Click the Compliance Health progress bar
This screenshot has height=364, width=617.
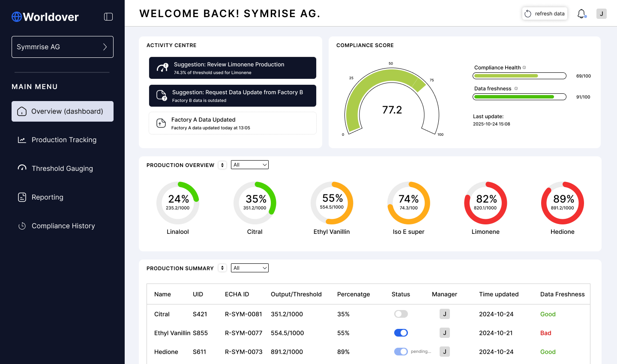click(x=519, y=76)
